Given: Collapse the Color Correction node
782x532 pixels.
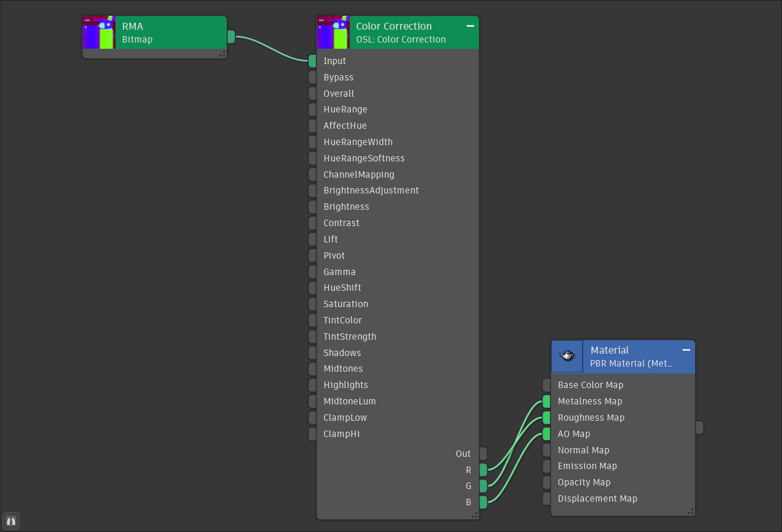Looking at the screenshot, I should 470,26.
